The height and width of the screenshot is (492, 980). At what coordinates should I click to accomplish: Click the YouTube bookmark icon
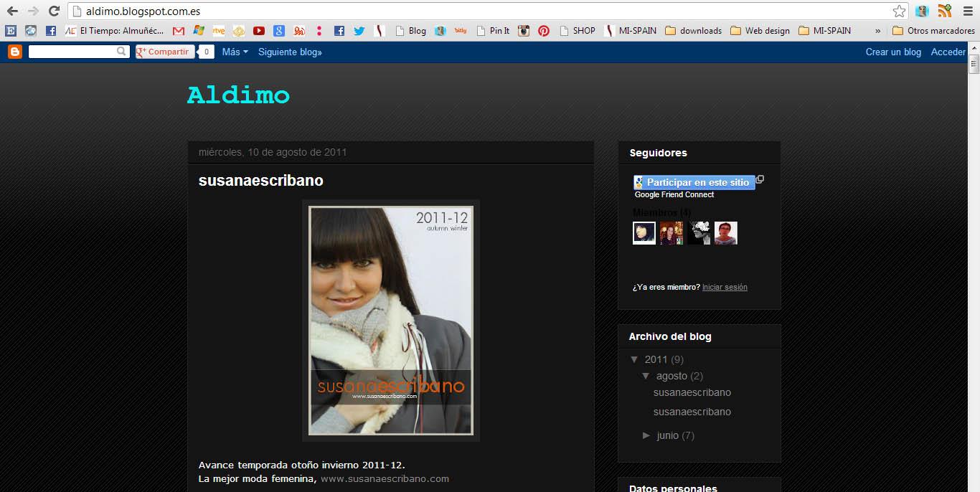pyautogui.click(x=259, y=30)
